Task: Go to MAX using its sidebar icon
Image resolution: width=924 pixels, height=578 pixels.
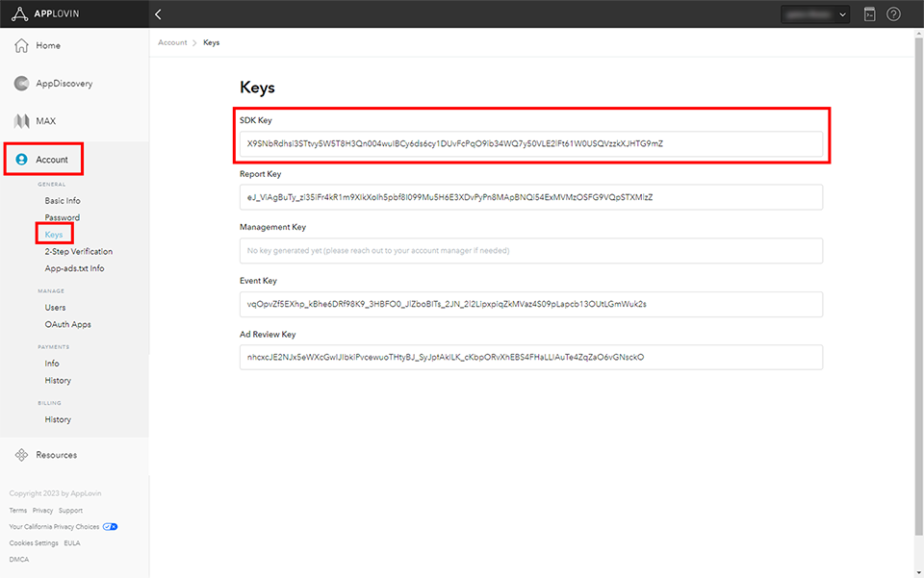Action: pos(21,121)
